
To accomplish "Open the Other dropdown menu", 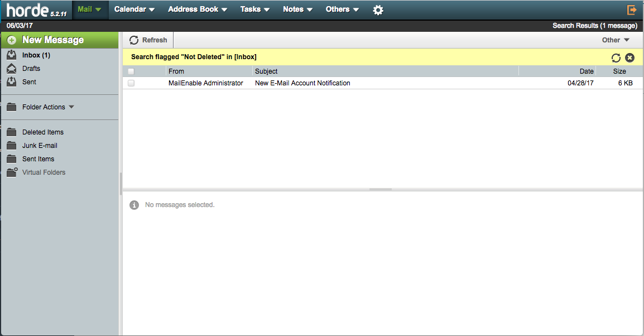I will (615, 40).
